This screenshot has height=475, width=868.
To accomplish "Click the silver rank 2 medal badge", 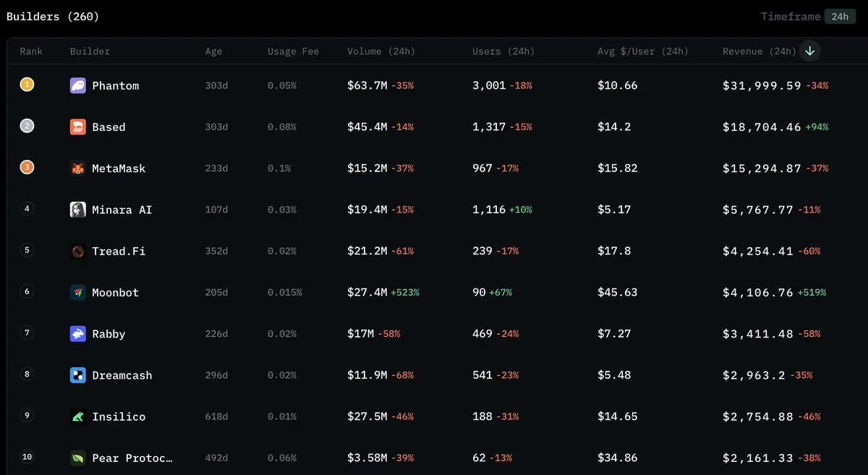I will click(x=27, y=126).
